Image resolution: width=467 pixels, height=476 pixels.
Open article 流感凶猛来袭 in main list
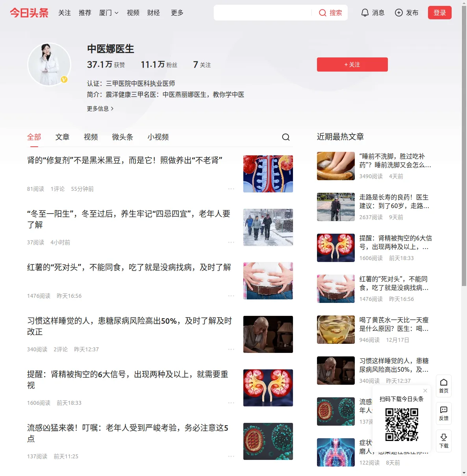click(x=128, y=433)
